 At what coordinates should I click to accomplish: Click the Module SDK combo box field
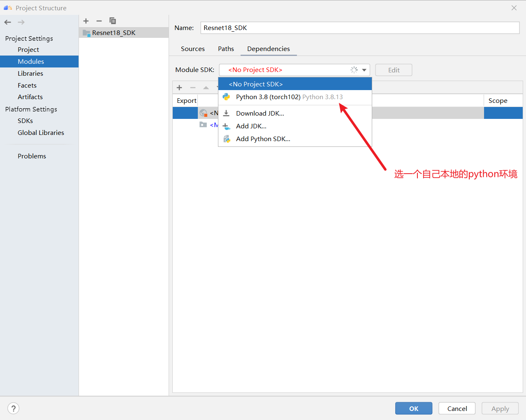point(294,70)
